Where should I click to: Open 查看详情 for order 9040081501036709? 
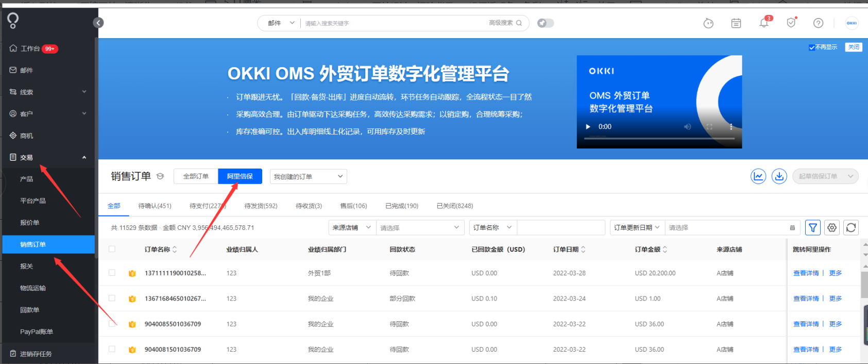click(806, 350)
